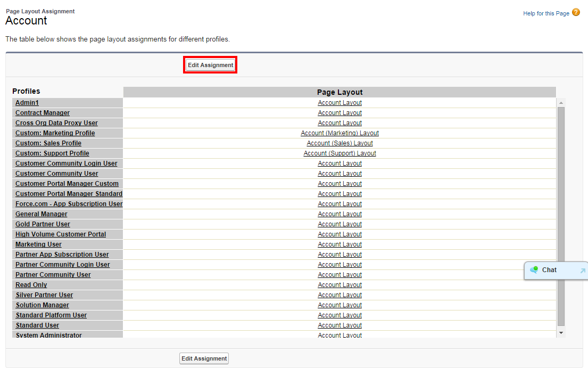Image resolution: width=588 pixels, height=368 pixels.
Task: Click the bottom Edit Assignment button
Action: (204, 358)
